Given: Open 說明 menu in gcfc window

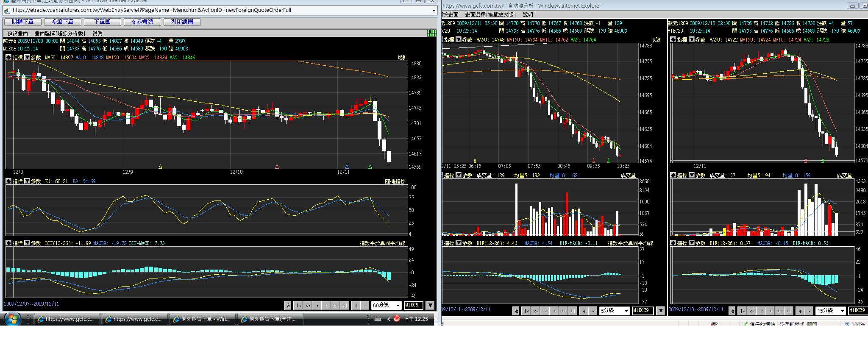Looking at the screenshot, I should click(528, 15).
